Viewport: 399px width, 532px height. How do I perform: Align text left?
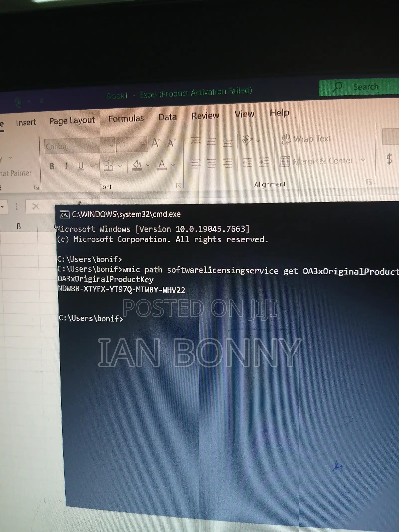click(196, 163)
